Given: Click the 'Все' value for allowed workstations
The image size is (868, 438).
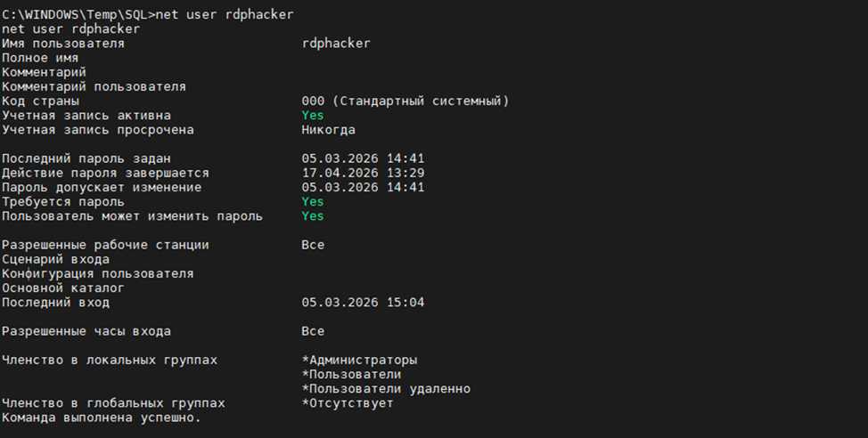Looking at the screenshot, I should [x=313, y=245].
